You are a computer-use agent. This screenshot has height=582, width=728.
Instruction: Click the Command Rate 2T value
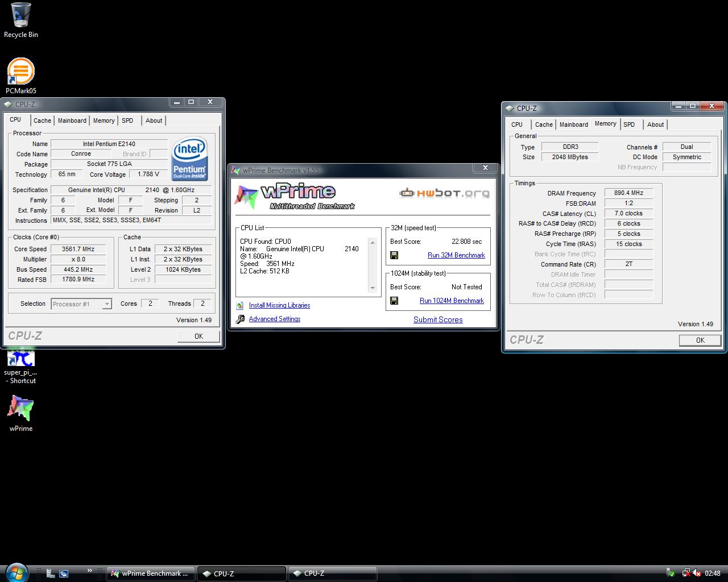pos(628,264)
